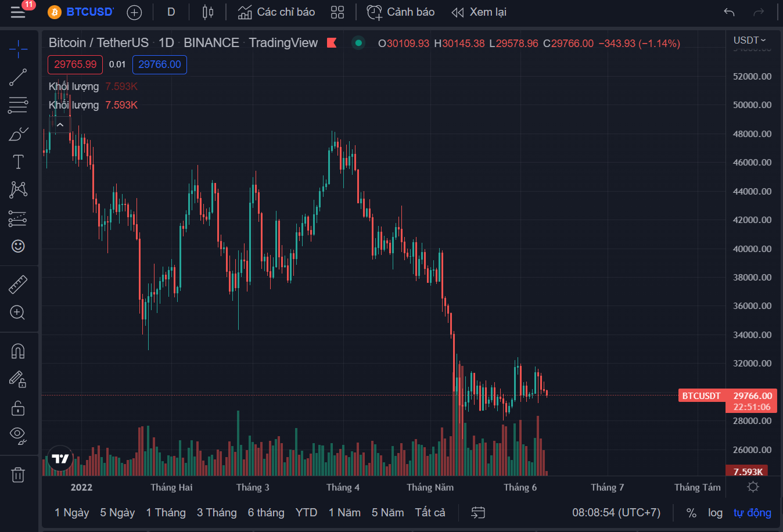The width and height of the screenshot is (783, 532).
Task: Click the red flag icon beside TradingView
Action: [x=332, y=42]
